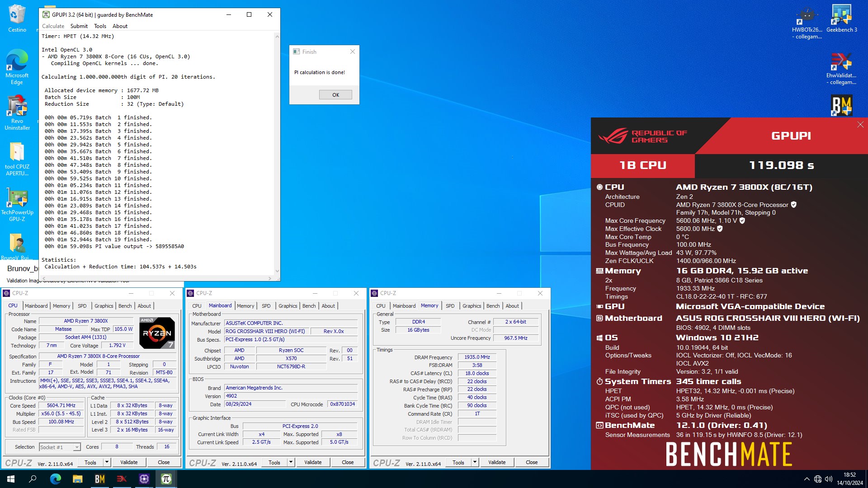This screenshot has height=488, width=868.
Task: Switch to GPUPI taskbar icon
Action: tap(166, 479)
